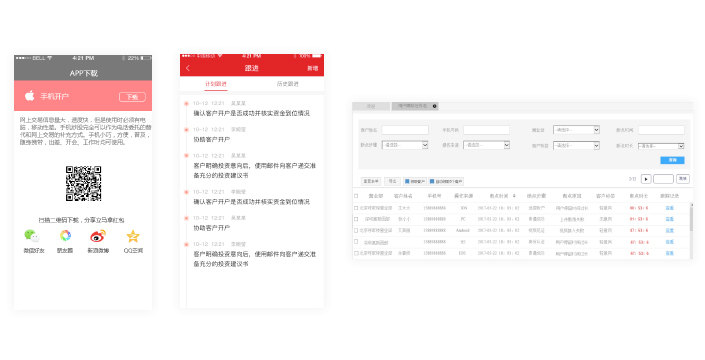
Task: Check the Android row checkbox
Action: (356, 231)
